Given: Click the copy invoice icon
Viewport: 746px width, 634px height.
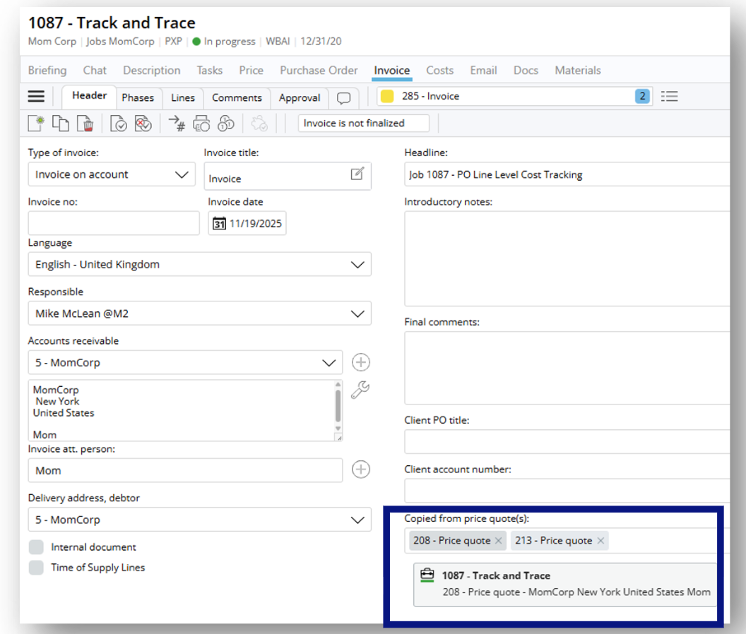Looking at the screenshot, I should (61, 124).
